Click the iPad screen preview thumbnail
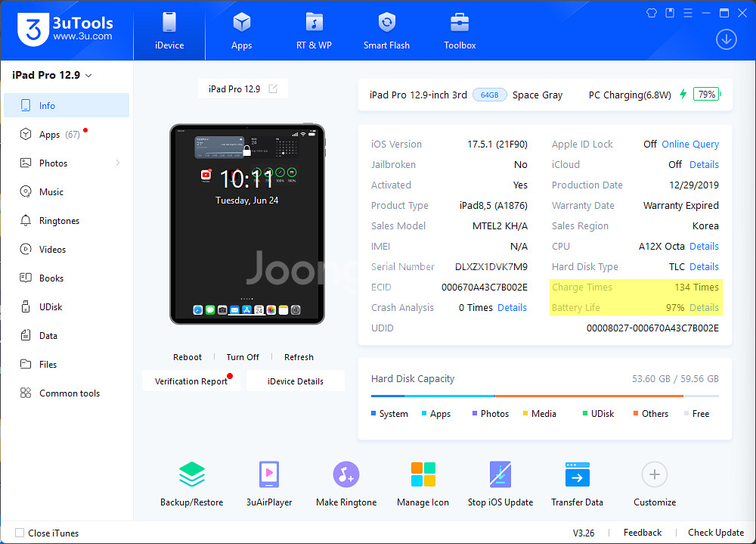 click(x=247, y=224)
